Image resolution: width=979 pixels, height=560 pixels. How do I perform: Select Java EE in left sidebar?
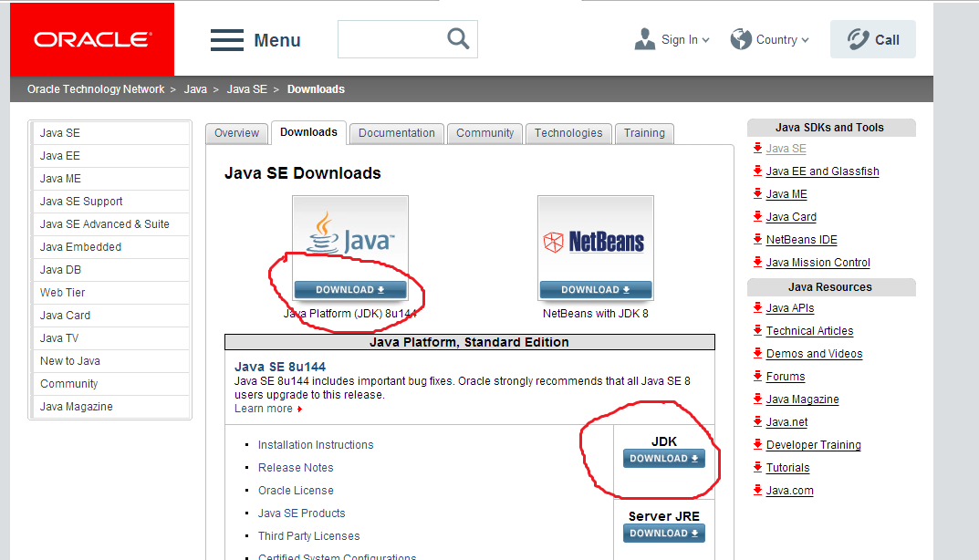110,155
